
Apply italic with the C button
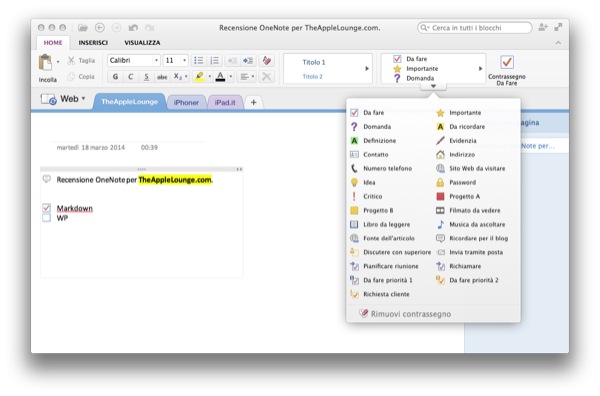pos(130,77)
